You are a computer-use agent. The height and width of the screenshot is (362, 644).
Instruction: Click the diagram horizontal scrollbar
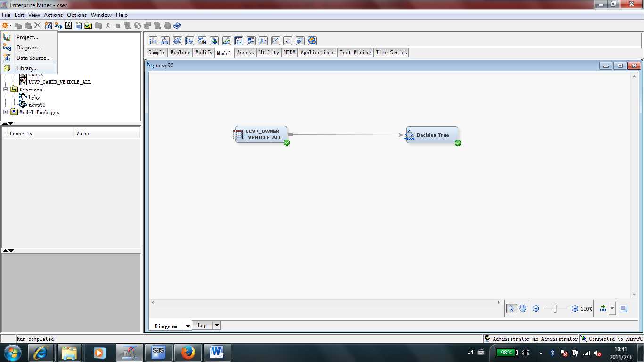(325, 302)
